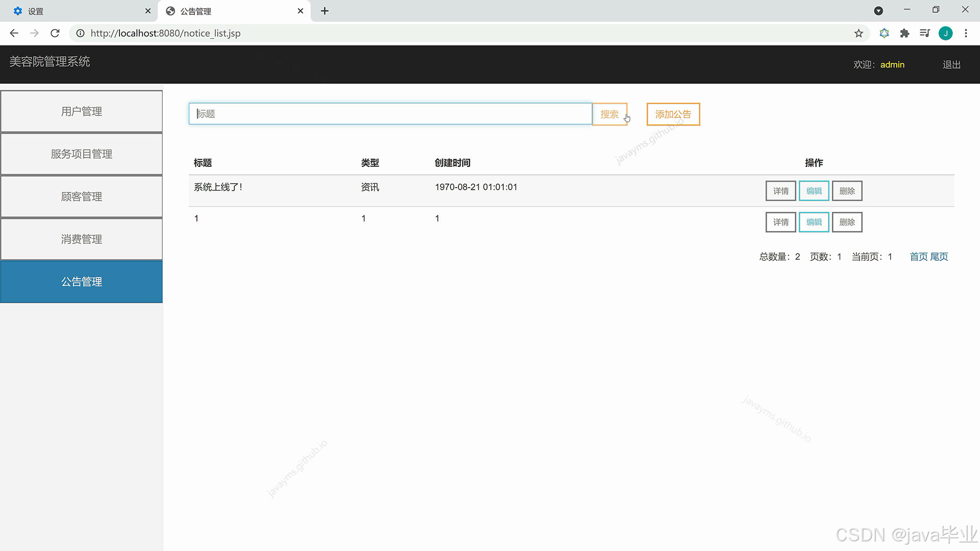Click the 当前页: 1 text

coord(872,257)
